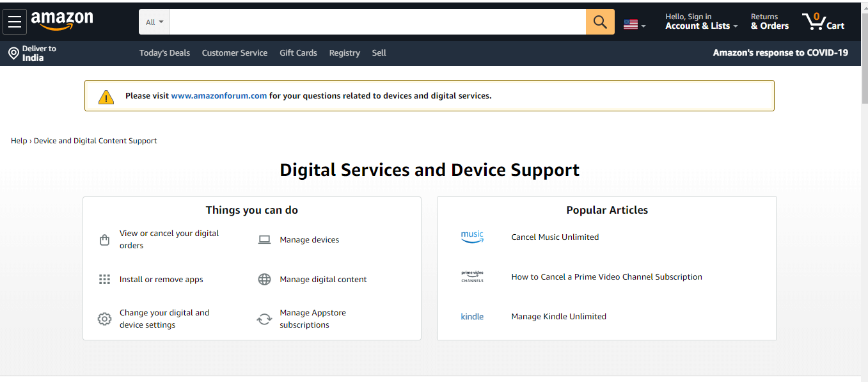
Task: Click the laptop icon for Manage devices
Action: click(x=264, y=239)
